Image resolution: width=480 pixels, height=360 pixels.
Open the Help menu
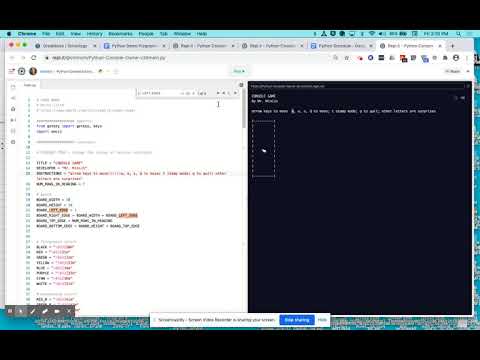[202, 34]
